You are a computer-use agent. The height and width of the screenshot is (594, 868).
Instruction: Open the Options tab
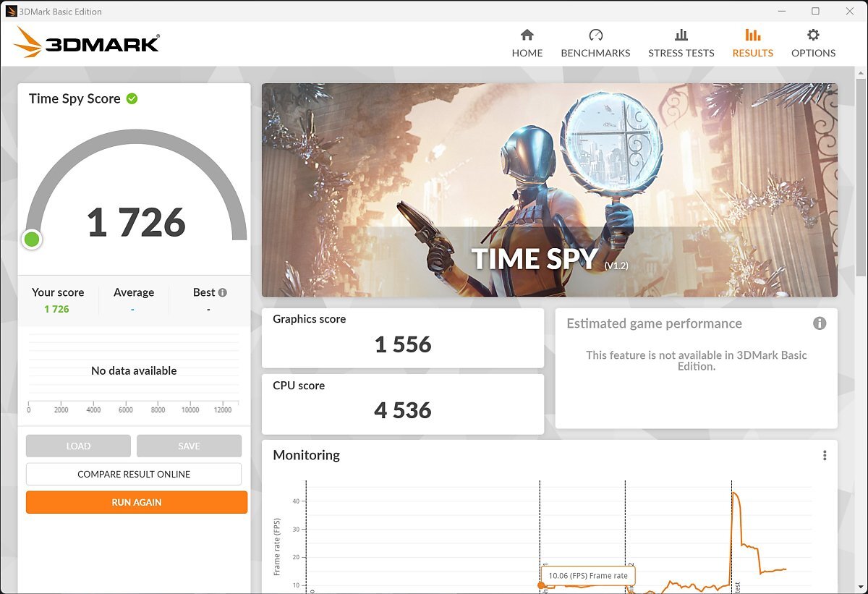click(813, 43)
